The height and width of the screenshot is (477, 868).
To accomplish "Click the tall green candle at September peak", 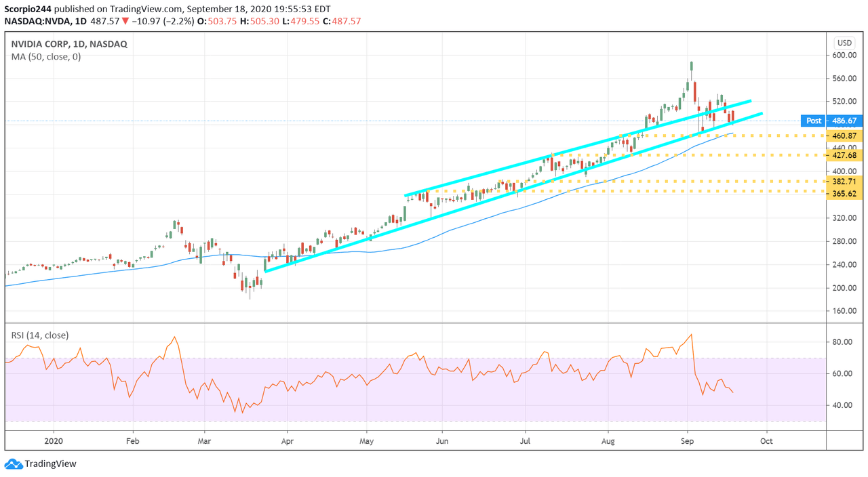I will click(692, 66).
